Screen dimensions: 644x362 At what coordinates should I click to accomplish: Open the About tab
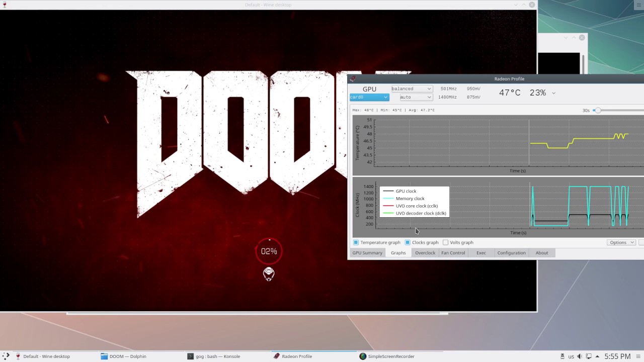coord(542,253)
